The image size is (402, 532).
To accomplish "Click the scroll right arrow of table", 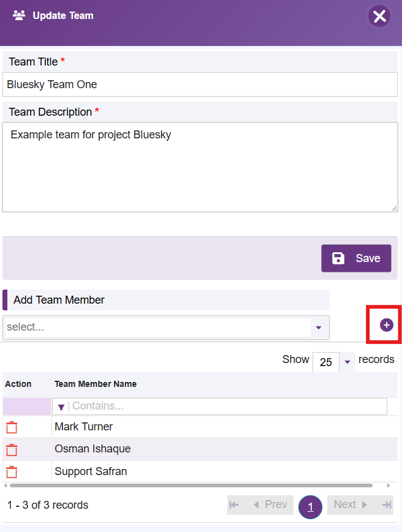I will point(389,485).
